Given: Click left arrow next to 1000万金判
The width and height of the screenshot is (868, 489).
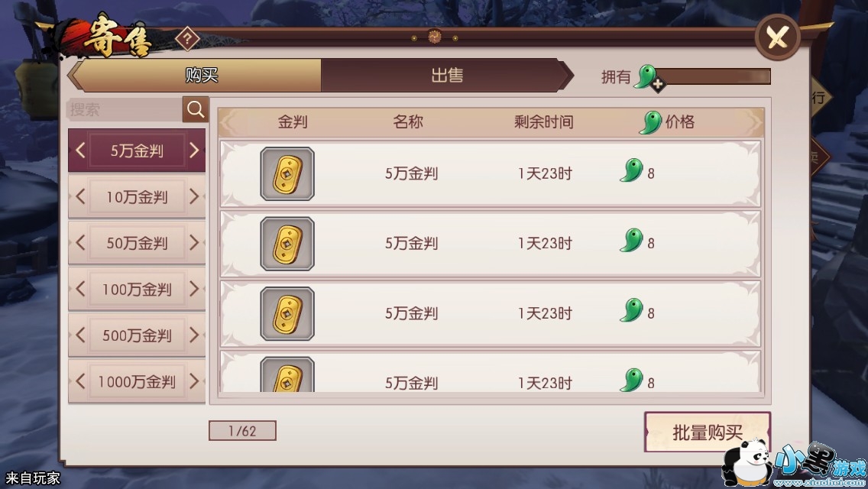Looking at the screenshot, I should (x=80, y=381).
